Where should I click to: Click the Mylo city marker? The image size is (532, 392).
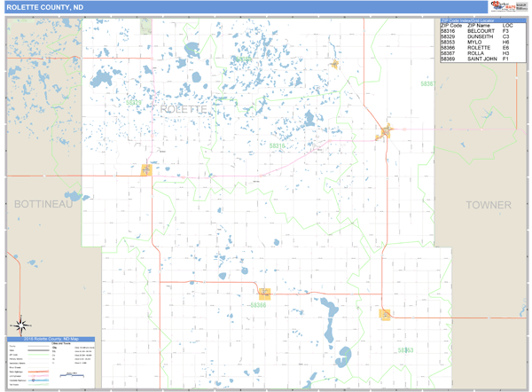pyautogui.click(x=386, y=314)
